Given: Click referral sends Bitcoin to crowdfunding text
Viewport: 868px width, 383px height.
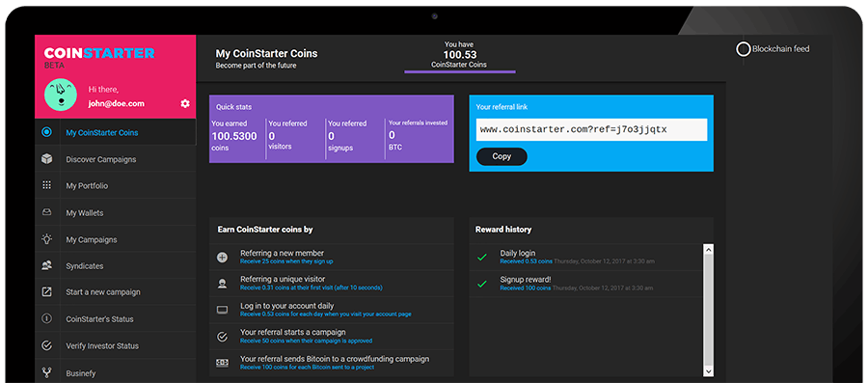Looking at the screenshot, I should (x=335, y=359).
